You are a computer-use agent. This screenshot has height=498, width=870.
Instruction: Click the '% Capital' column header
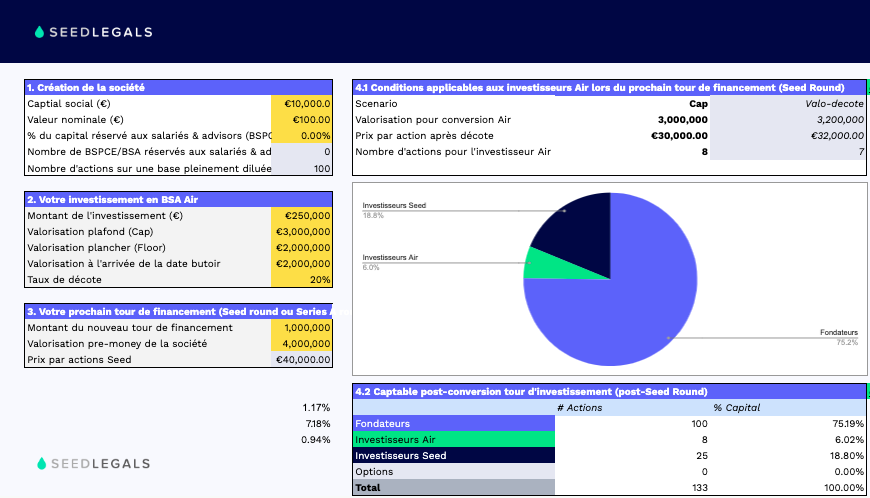pyautogui.click(x=737, y=407)
